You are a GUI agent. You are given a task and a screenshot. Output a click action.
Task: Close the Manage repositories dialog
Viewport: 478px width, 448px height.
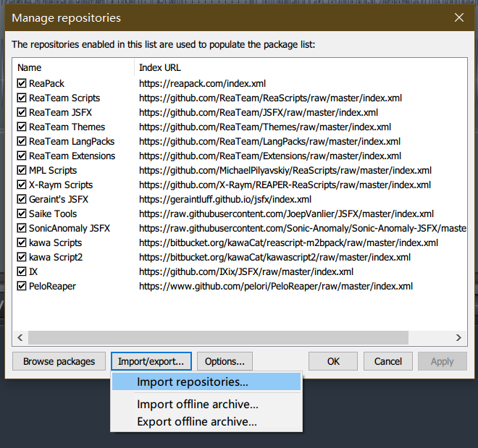pyautogui.click(x=458, y=17)
